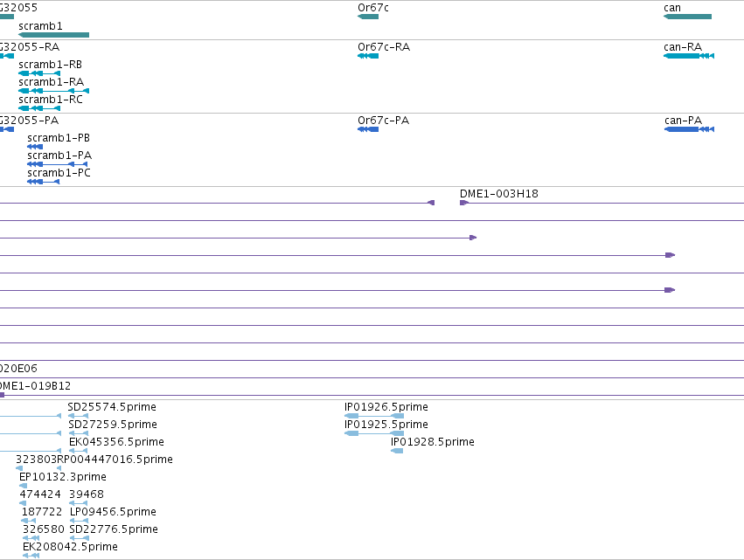Click the IP01925.5prime EST label
744x560 pixels.
tap(386, 425)
